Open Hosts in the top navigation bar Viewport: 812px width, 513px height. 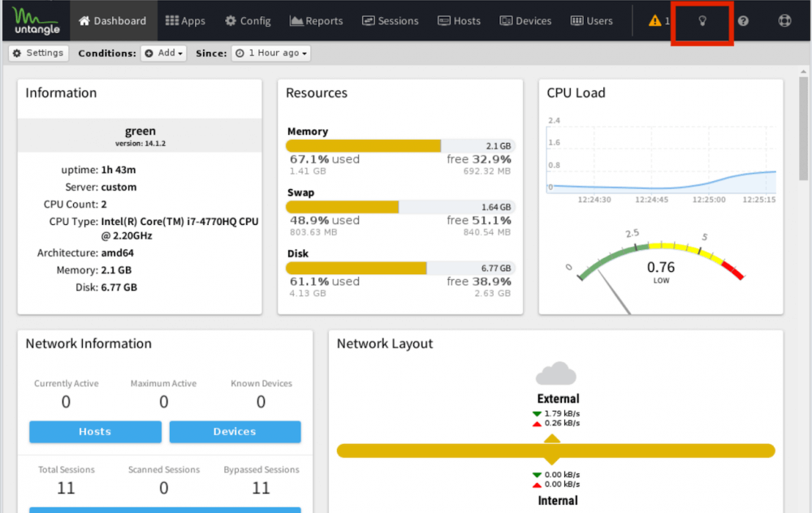[460, 21]
